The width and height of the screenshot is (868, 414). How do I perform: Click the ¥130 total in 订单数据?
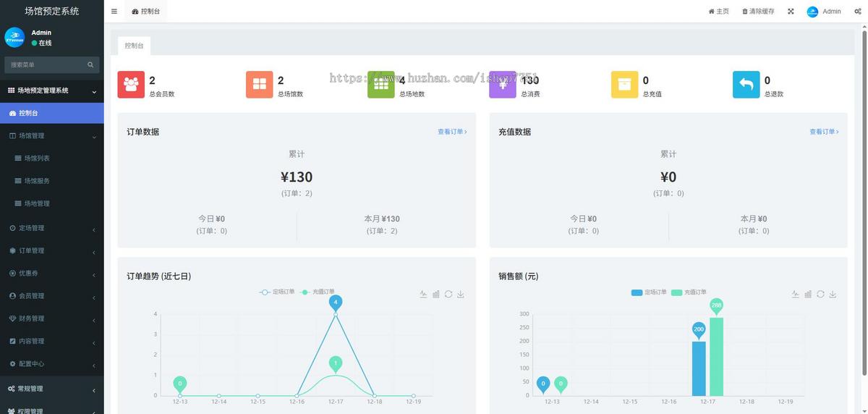tap(297, 177)
